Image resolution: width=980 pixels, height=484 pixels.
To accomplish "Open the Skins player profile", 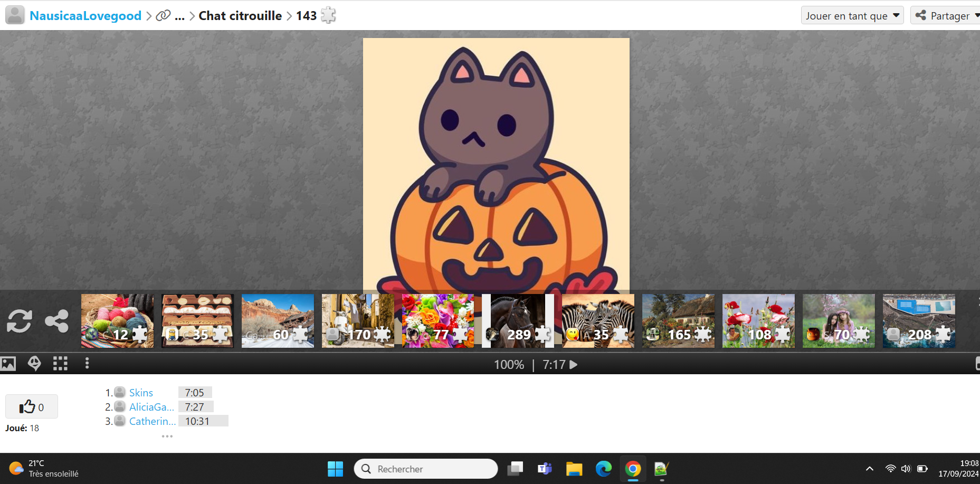I will coord(141,393).
